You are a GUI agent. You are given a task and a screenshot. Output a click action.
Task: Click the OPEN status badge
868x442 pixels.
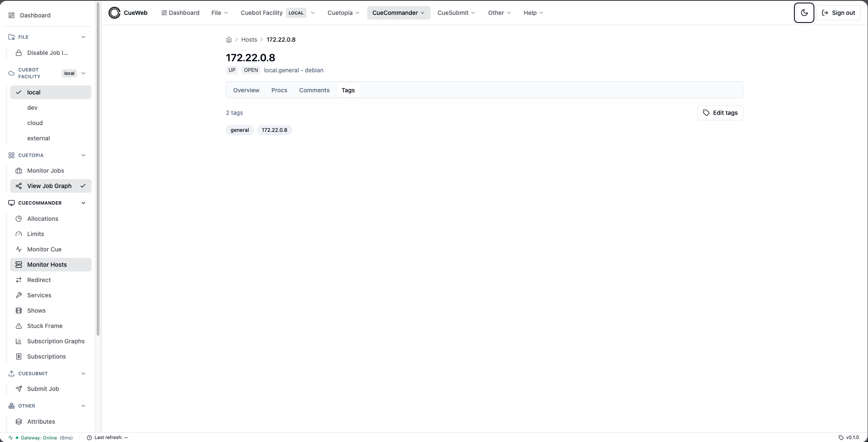pyautogui.click(x=251, y=70)
